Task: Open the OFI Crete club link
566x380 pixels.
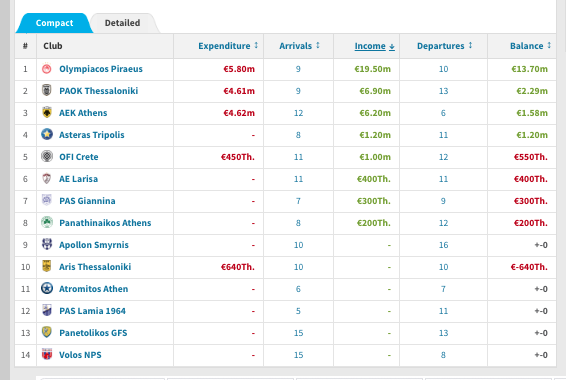Action: [x=79, y=157]
